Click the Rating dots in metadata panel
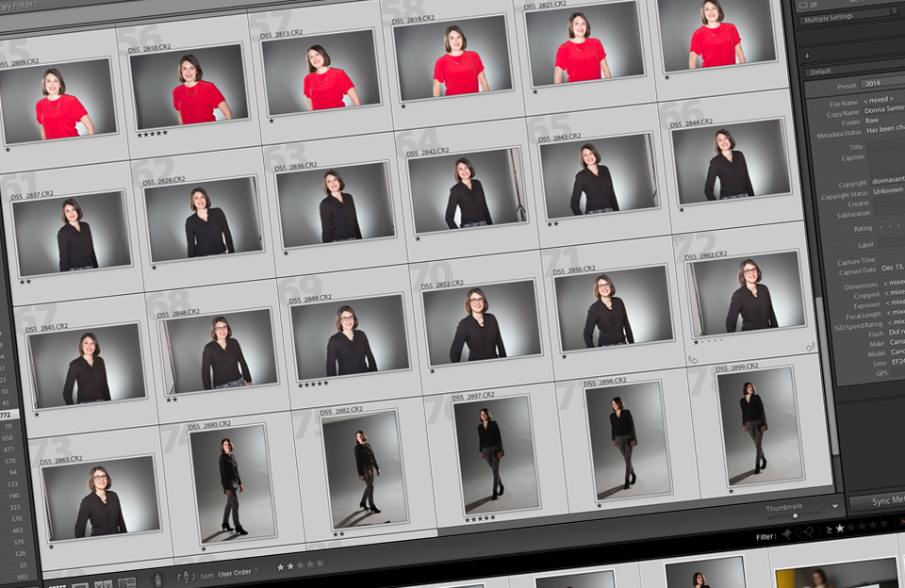The image size is (905, 588). click(889, 226)
